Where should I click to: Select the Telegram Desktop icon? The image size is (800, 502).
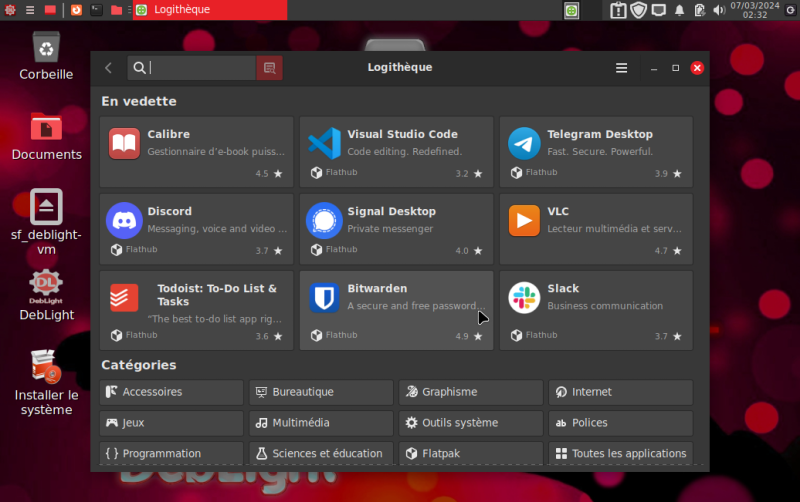(524, 144)
